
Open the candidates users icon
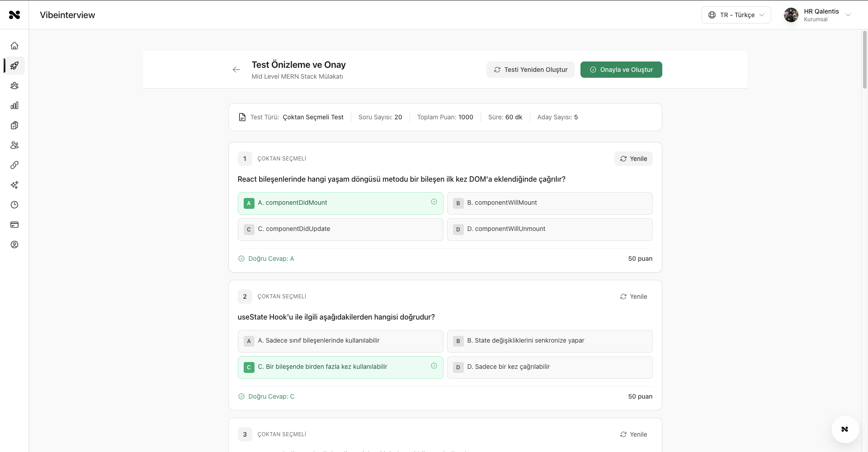pos(14,145)
